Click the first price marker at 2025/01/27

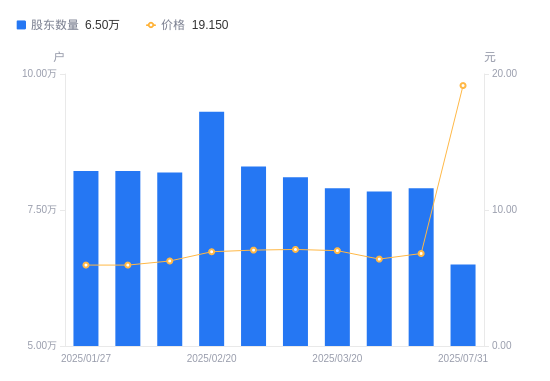tap(86, 265)
